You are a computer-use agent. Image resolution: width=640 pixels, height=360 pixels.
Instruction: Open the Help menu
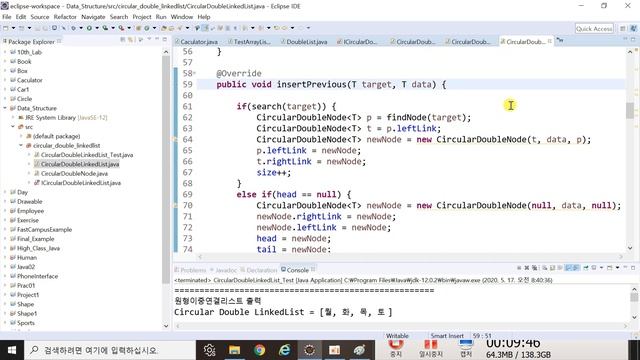[x=204, y=17]
